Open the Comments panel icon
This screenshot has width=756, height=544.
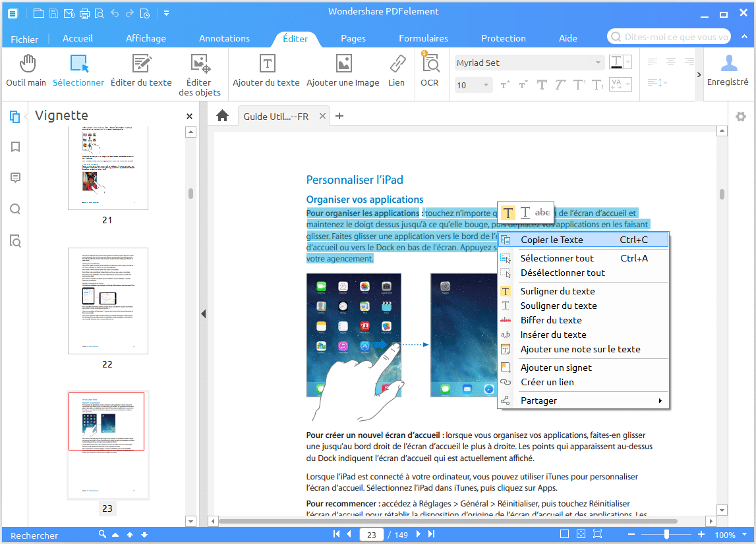(x=15, y=178)
